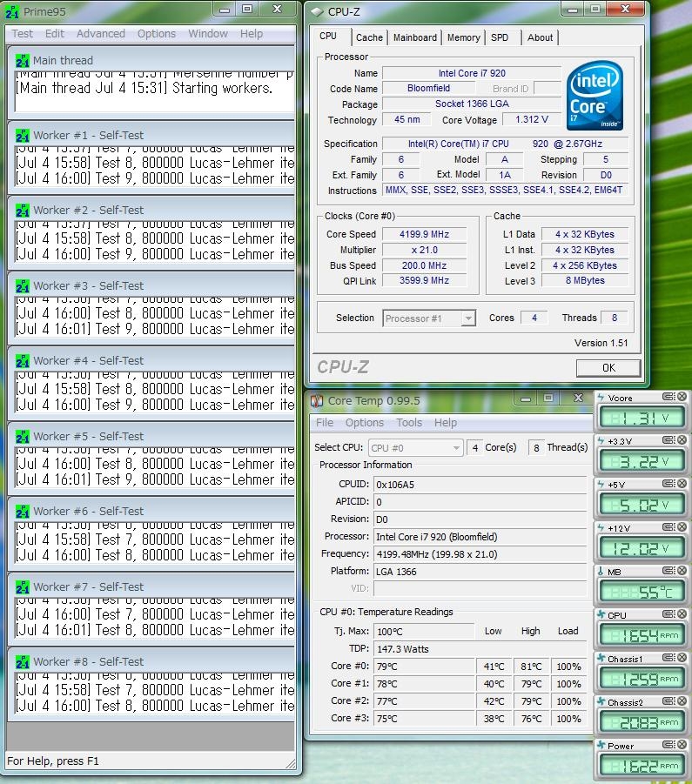Image resolution: width=692 pixels, height=784 pixels.
Task: Click the Worker #8 window icon
Action: [x=23, y=662]
